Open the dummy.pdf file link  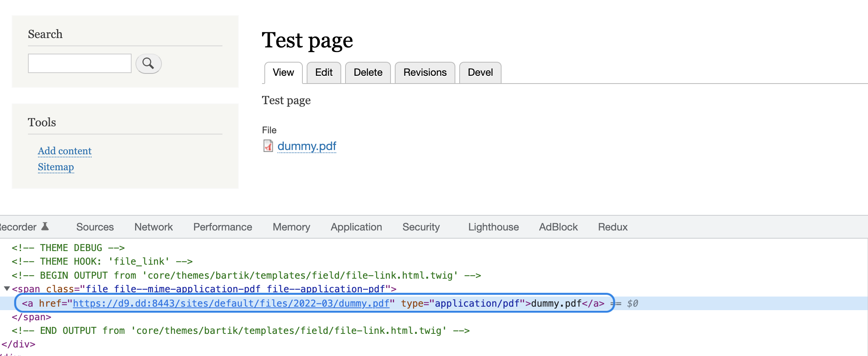click(307, 146)
